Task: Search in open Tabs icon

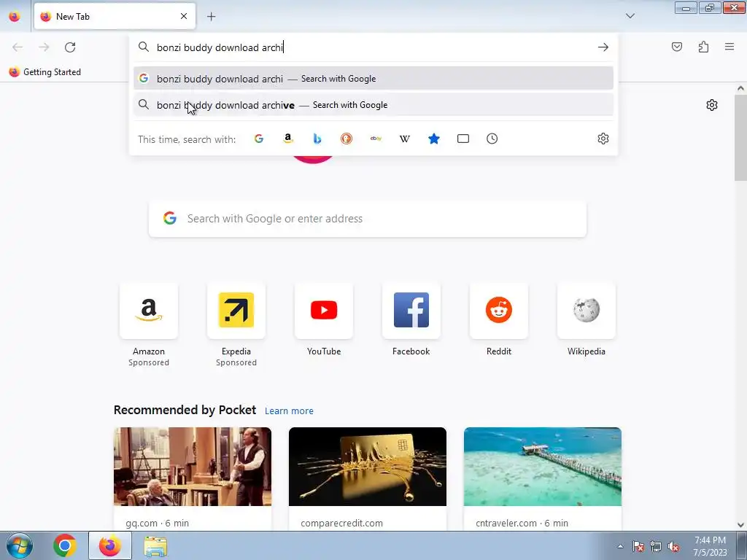Action: (x=463, y=139)
